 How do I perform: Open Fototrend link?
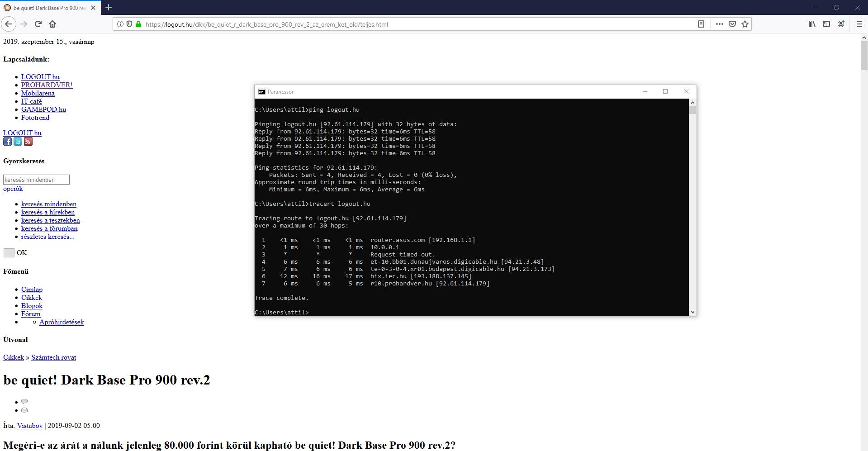(35, 118)
